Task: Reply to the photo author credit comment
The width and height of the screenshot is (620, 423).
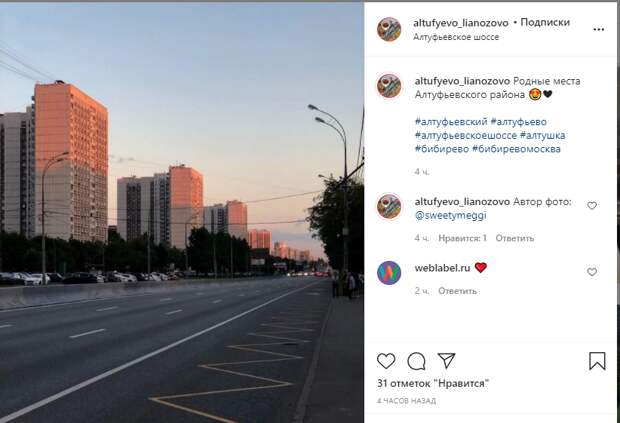Action: pos(515,238)
